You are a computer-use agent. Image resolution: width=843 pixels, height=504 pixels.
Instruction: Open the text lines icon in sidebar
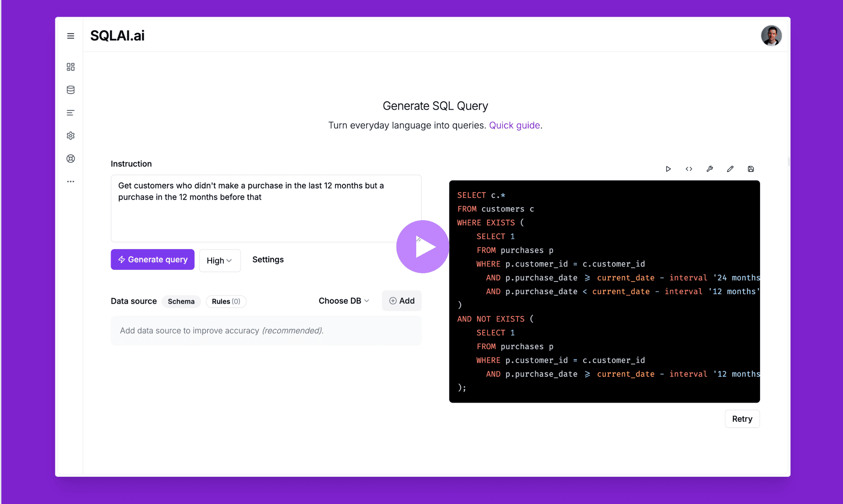70,113
